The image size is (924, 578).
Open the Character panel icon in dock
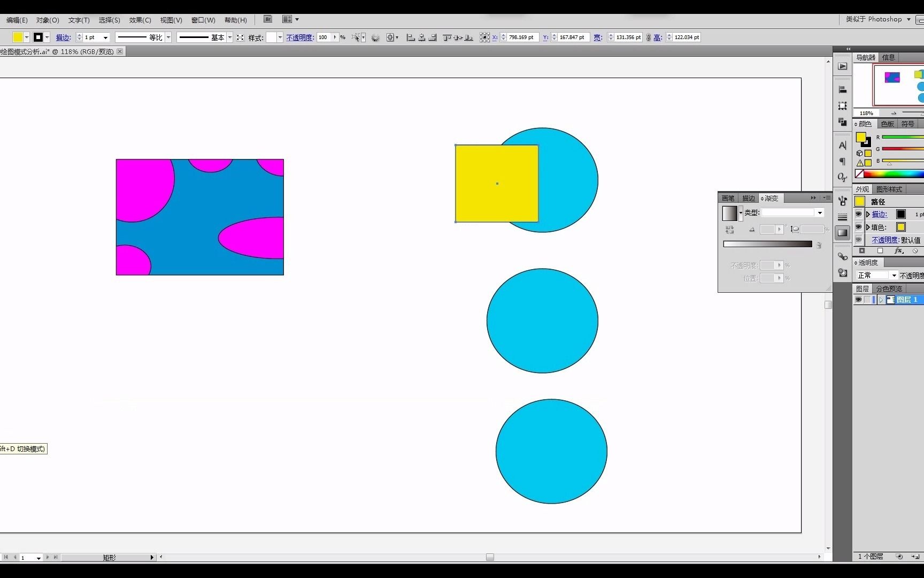(843, 145)
